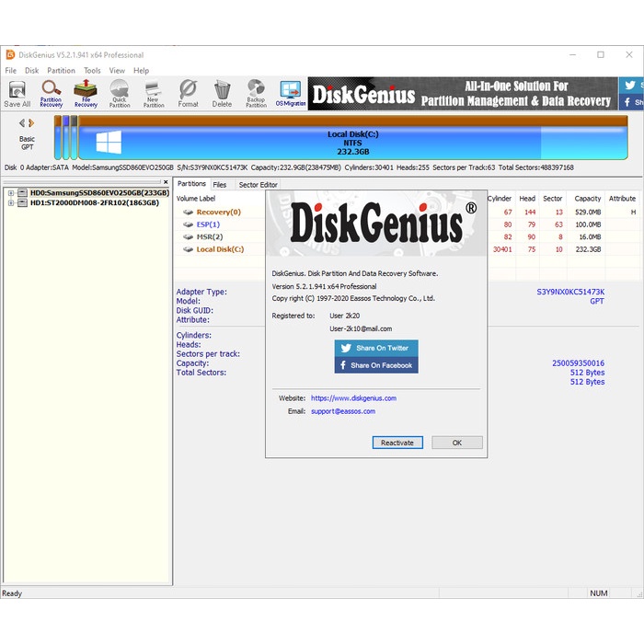The width and height of the screenshot is (644, 644).
Task: Select the Quick Partition icon
Action: [x=120, y=94]
